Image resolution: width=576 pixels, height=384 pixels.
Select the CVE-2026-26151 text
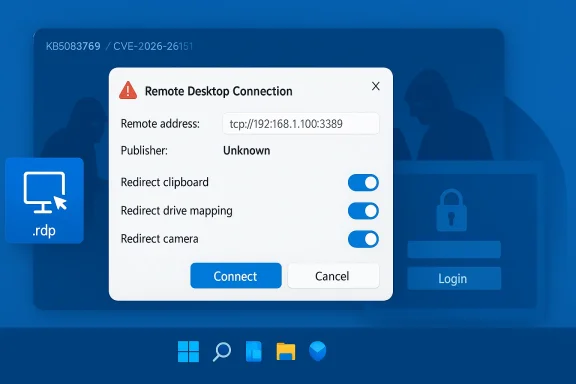[x=153, y=46]
